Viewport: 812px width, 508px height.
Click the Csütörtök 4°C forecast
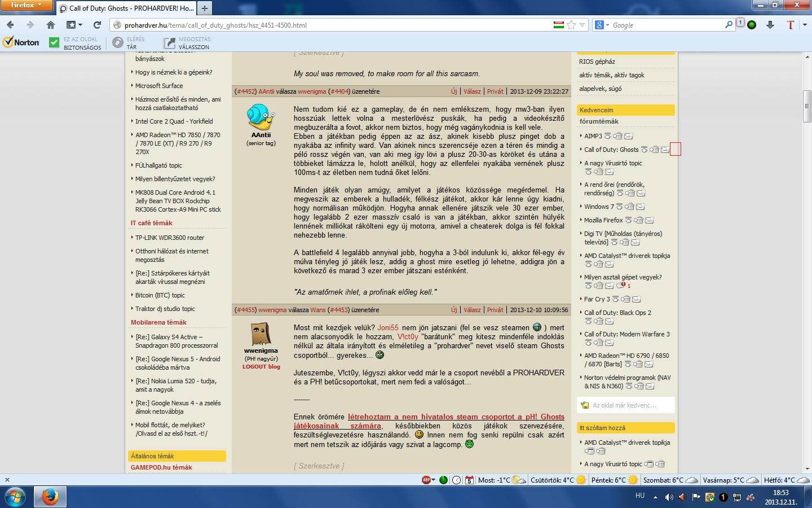(558, 480)
